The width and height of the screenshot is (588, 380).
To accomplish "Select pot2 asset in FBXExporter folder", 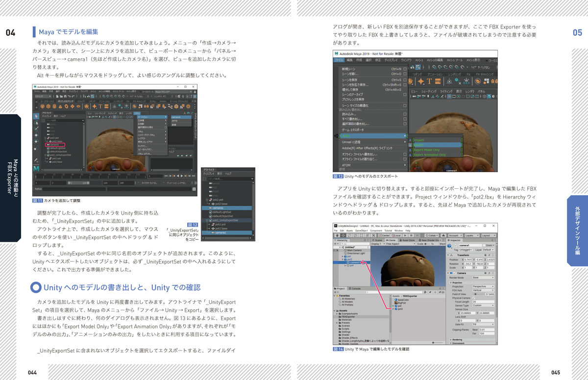I will (x=398, y=309).
